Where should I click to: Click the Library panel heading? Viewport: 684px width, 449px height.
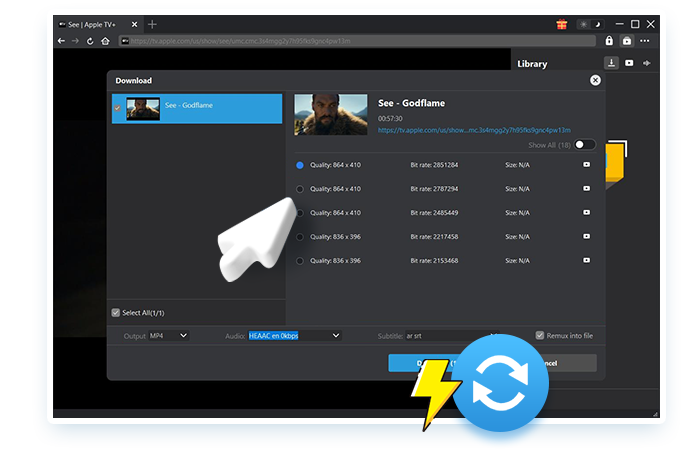(532, 64)
